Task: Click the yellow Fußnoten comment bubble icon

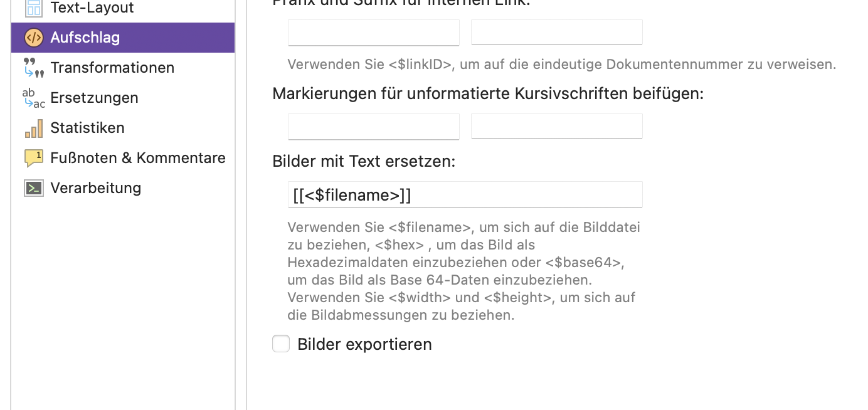Action: 33,158
